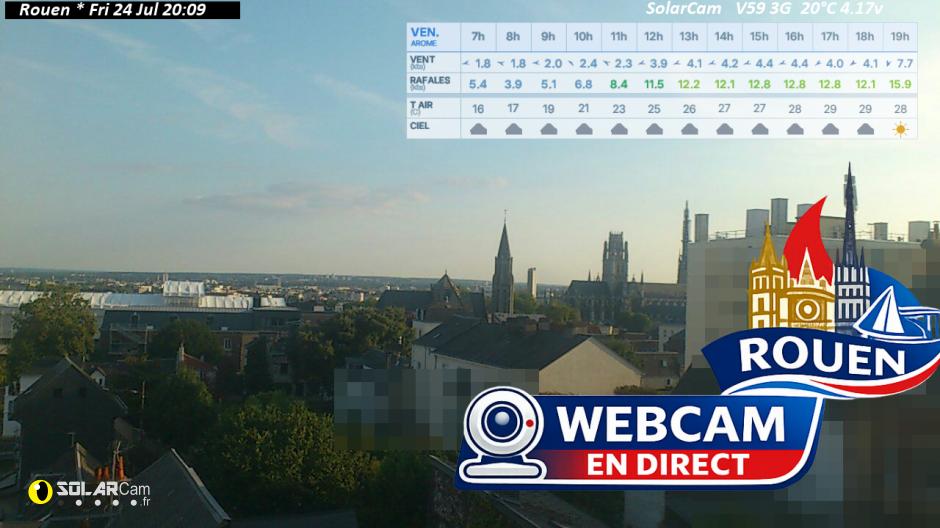Image resolution: width=940 pixels, height=528 pixels.
Task: Click the gust value 11.5 at 12h
Action: pos(654,84)
